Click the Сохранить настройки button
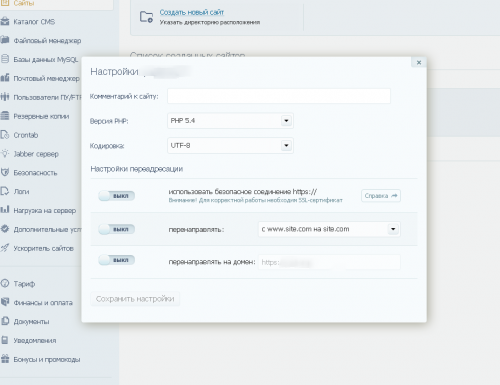 (x=135, y=299)
